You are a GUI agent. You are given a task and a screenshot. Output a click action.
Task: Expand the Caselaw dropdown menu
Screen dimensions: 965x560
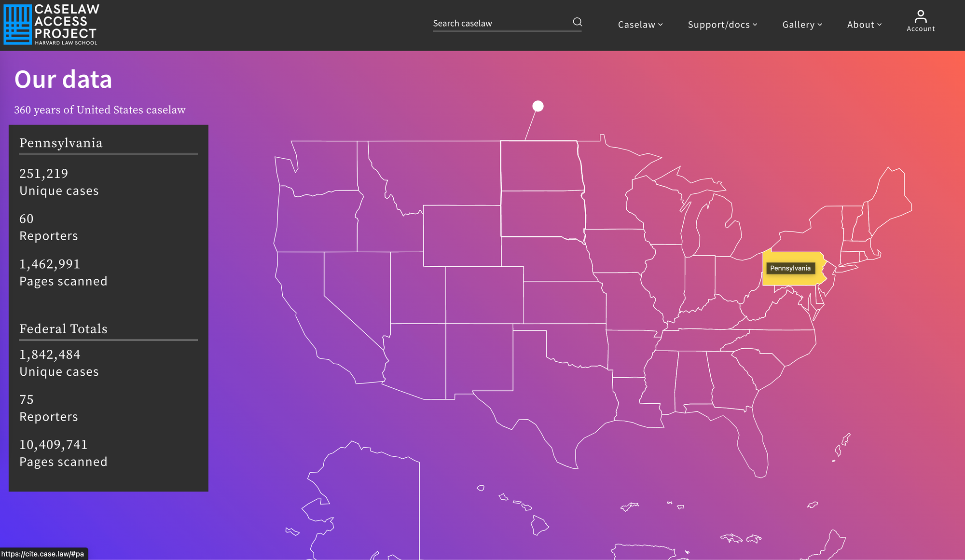pos(640,25)
